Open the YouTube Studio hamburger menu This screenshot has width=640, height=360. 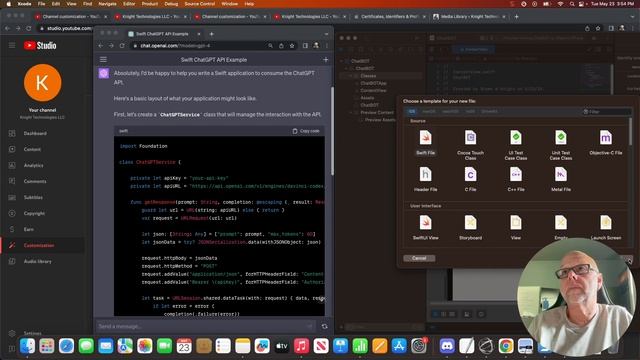point(12,45)
